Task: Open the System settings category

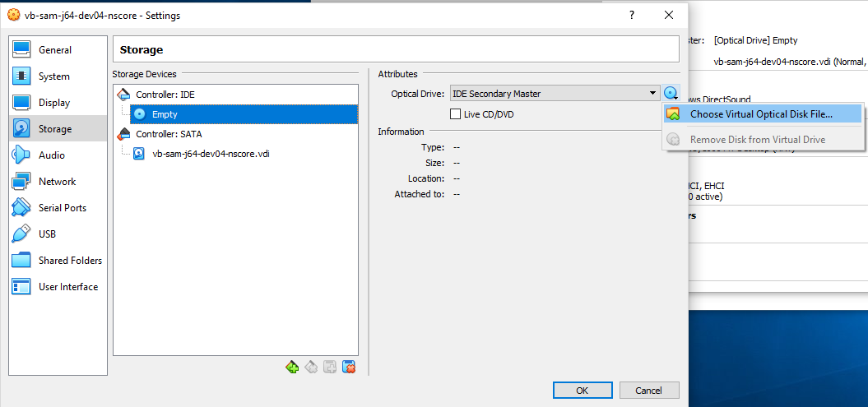Action: coord(58,76)
